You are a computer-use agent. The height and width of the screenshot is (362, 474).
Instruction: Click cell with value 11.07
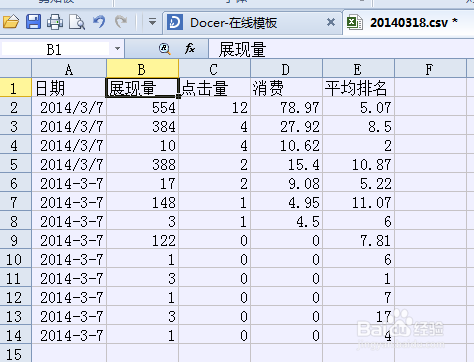pyautogui.click(x=358, y=202)
